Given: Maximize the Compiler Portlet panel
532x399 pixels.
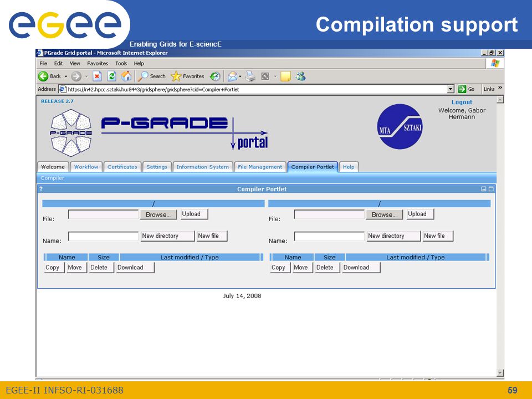Looking at the screenshot, I should [x=491, y=189].
